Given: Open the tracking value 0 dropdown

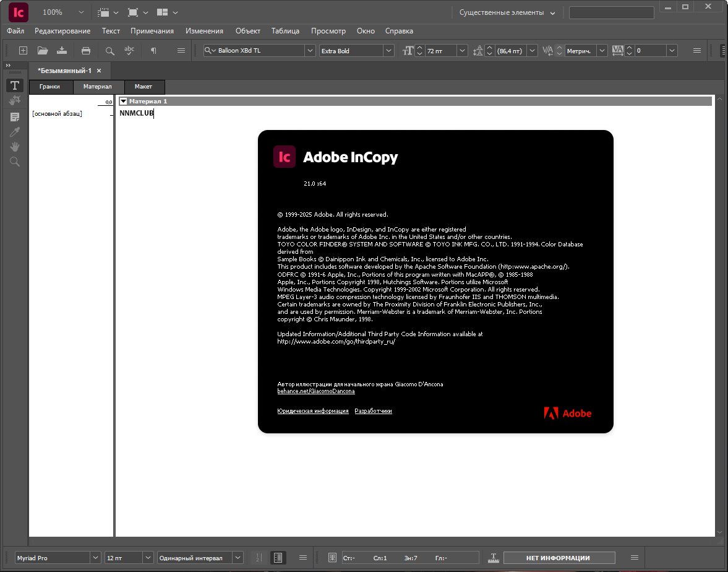Looking at the screenshot, I should click(672, 51).
